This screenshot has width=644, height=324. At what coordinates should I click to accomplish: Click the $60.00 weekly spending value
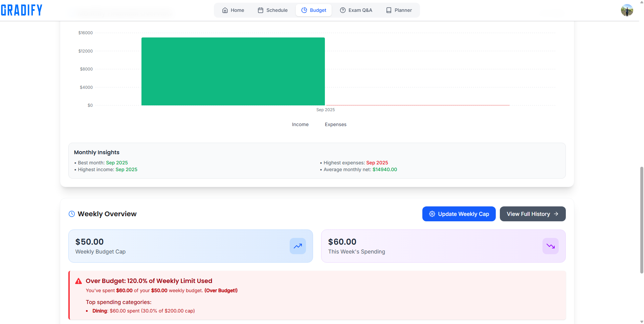point(342,242)
